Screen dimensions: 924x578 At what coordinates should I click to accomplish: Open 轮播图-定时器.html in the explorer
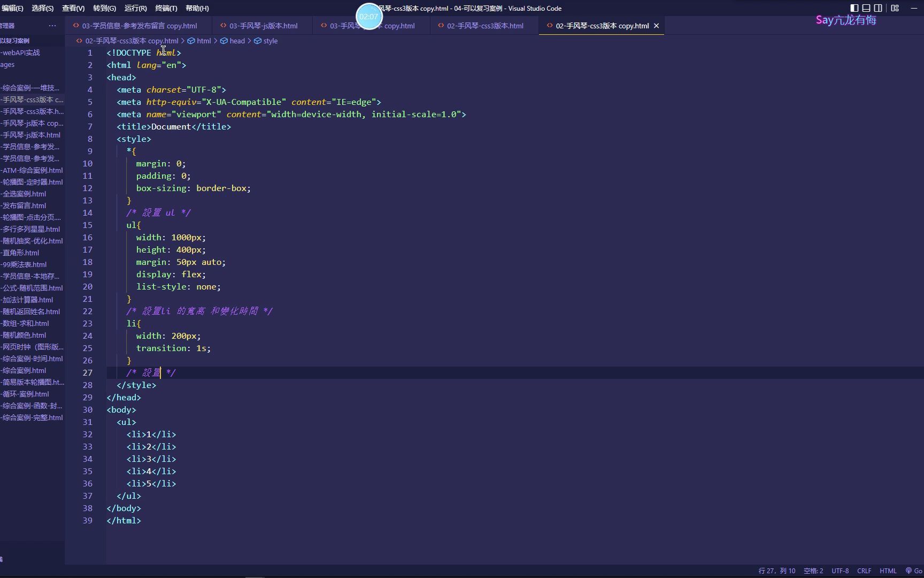[32, 182]
